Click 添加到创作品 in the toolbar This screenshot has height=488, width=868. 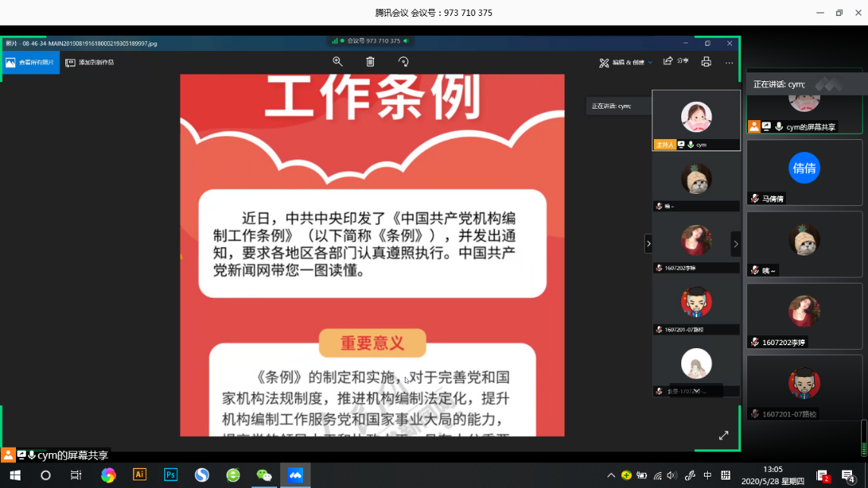click(90, 62)
